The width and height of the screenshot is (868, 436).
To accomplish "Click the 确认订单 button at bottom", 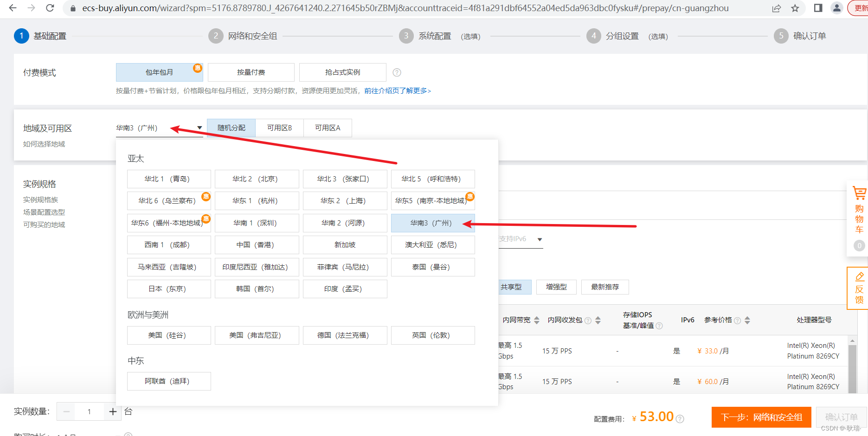I will click(x=842, y=417).
